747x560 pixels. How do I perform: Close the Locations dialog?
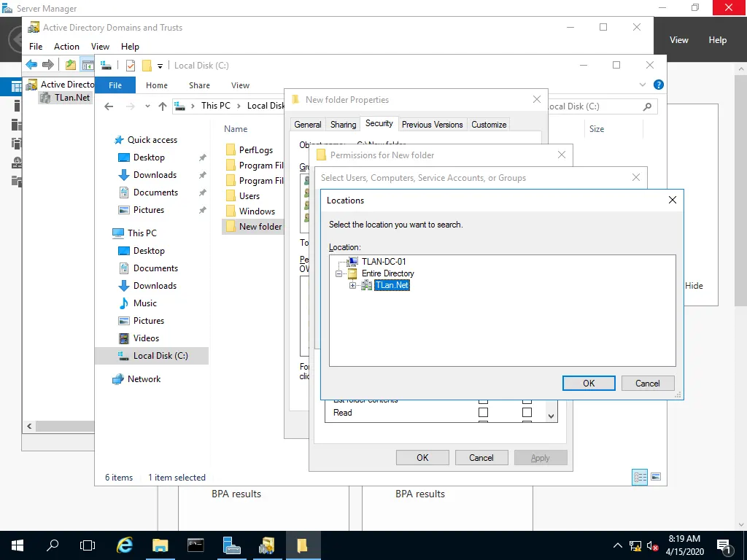(x=672, y=200)
